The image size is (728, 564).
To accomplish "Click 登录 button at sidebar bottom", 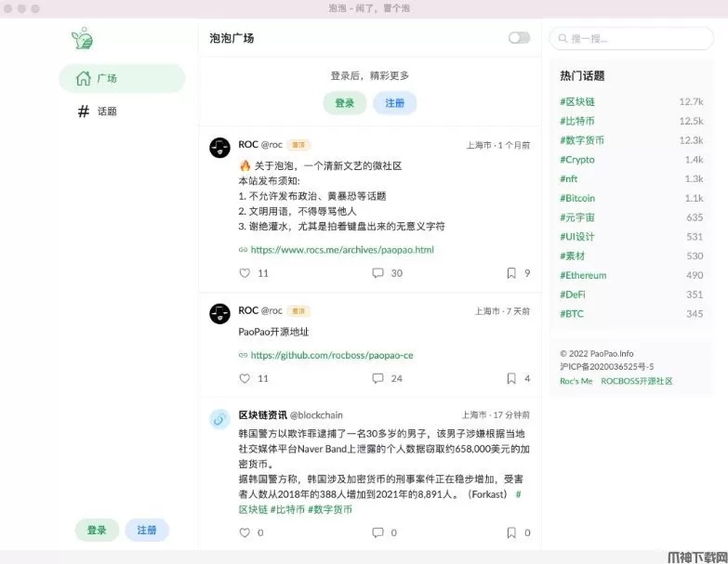I will 97,531.
